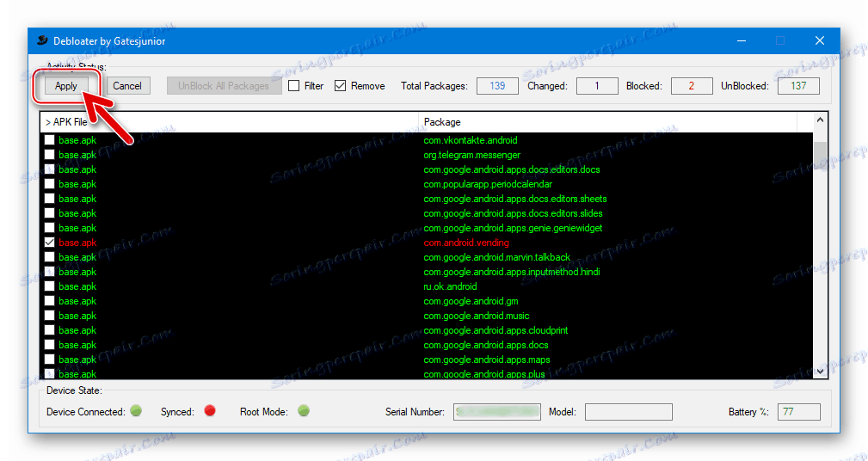Click the scrollbar down arrow
The image size is (868, 461).
coord(820,372)
